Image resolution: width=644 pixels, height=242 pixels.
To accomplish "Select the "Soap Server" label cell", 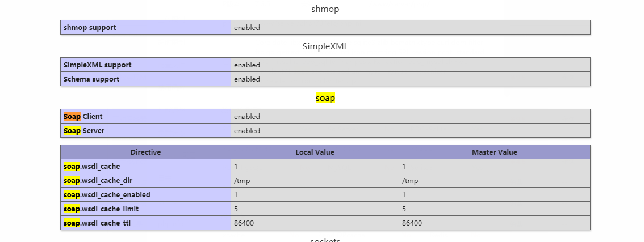I will [146, 131].
